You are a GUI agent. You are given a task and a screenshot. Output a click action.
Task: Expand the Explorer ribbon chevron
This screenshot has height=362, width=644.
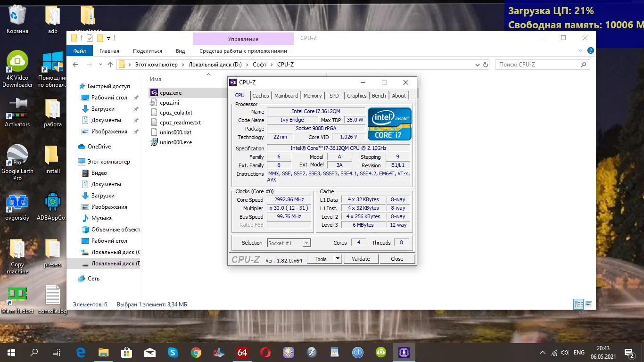(581, 51)
